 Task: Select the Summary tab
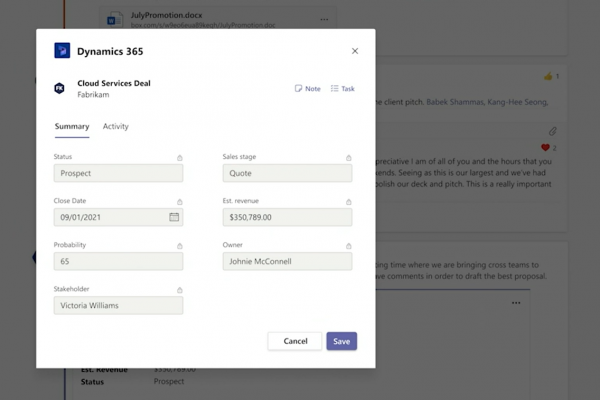(72, 126)
